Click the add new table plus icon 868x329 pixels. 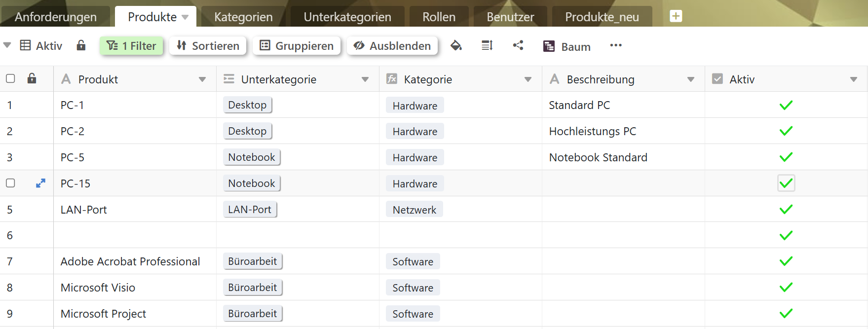click(x=676, y=16)
